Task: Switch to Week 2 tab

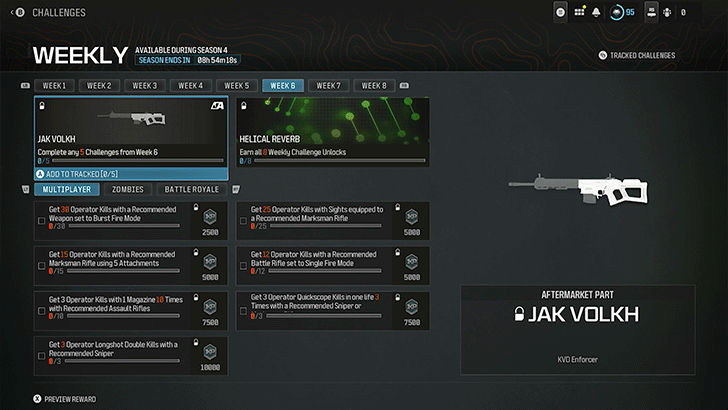Action: coord(99,85)
